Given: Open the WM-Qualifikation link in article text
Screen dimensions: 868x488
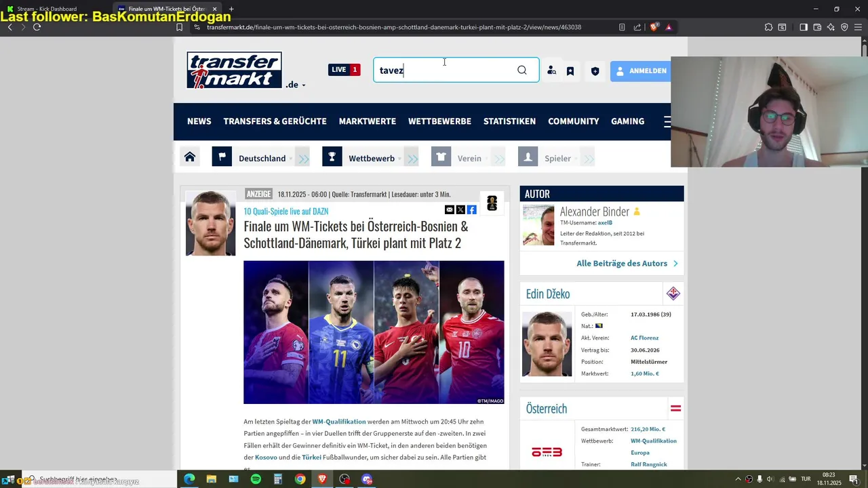Looking at the screenshot, I should click(x=339, y=422).
